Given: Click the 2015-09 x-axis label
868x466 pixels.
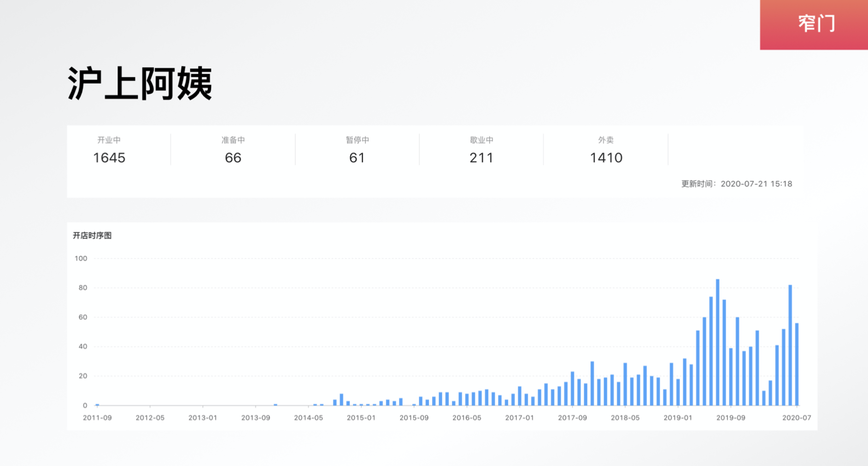Looking at the screenshot, I should tap(414, 418).
